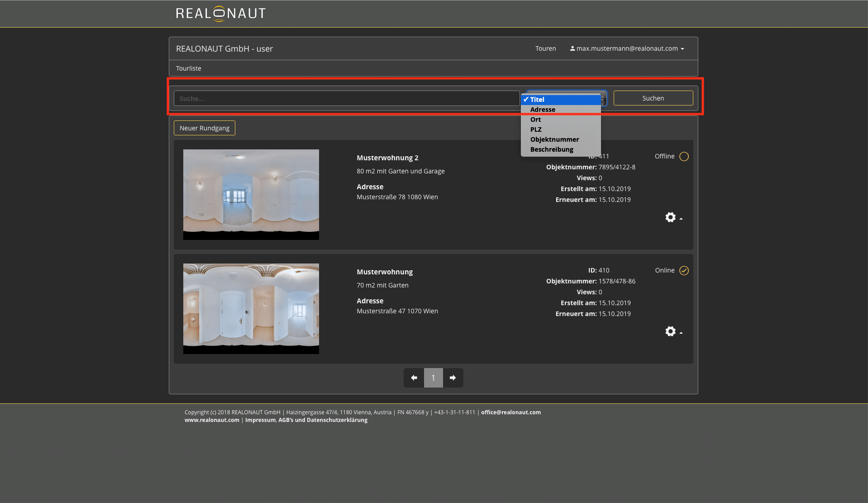Open Touren navigation item
The height and width of the screenshot is (503, 868).
pos(545,48)
